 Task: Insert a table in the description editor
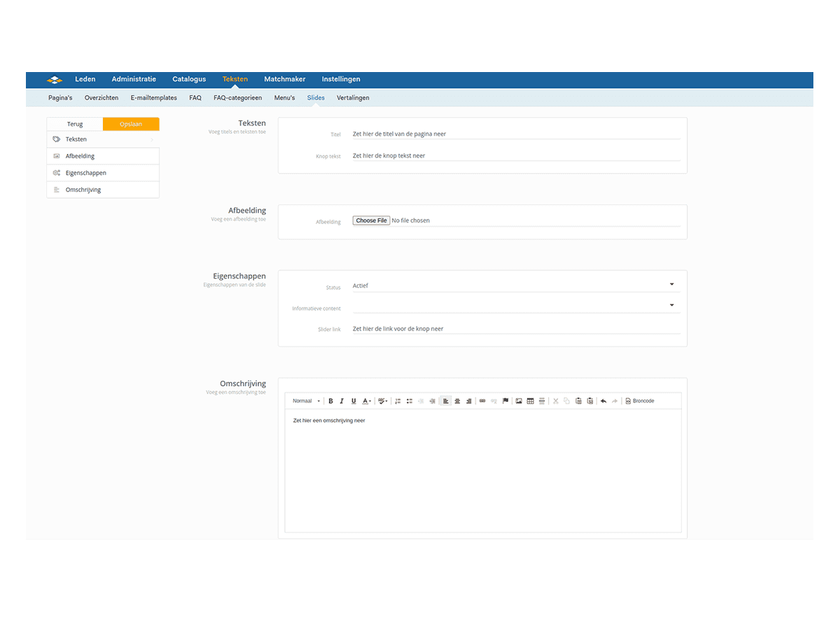(531, 401)
